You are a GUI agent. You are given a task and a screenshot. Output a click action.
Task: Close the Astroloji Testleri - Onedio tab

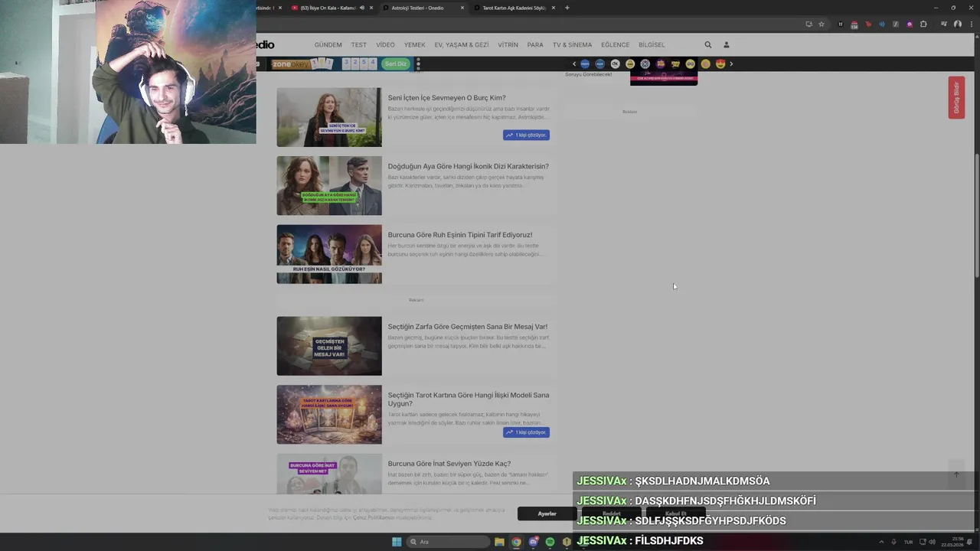pyautogui.click(x=462, y=8)
